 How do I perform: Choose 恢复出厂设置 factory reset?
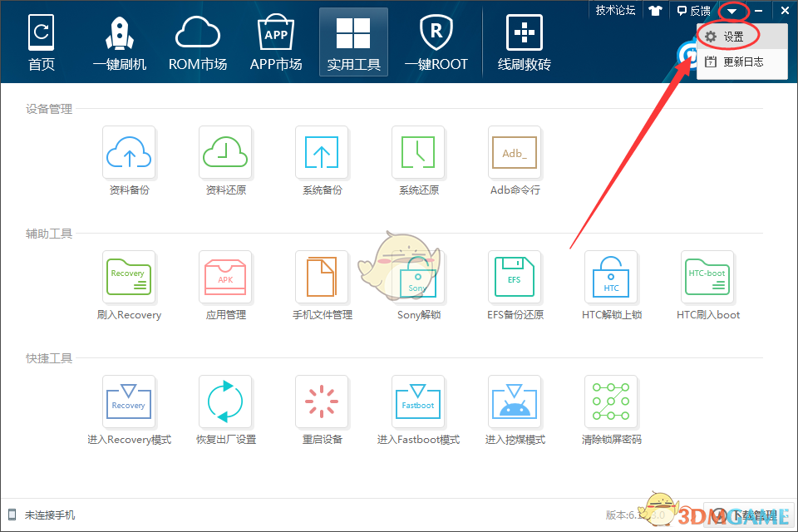coord(225,402)
